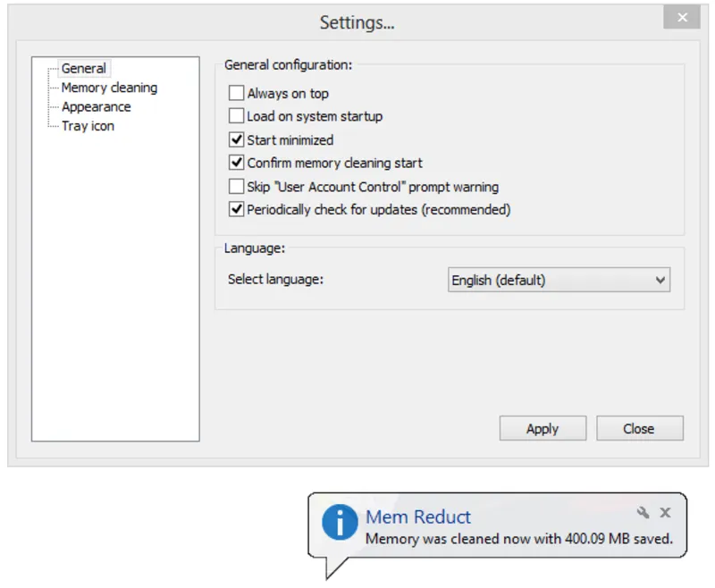Select General in the settings tree
The width and height of the screenshot is (715, 588).
coord(83,69)
